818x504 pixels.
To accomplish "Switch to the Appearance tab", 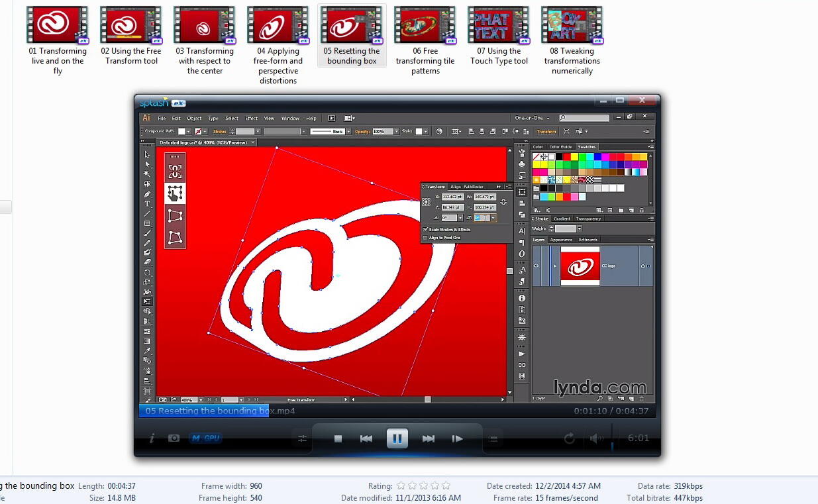I will coord(562,240).
